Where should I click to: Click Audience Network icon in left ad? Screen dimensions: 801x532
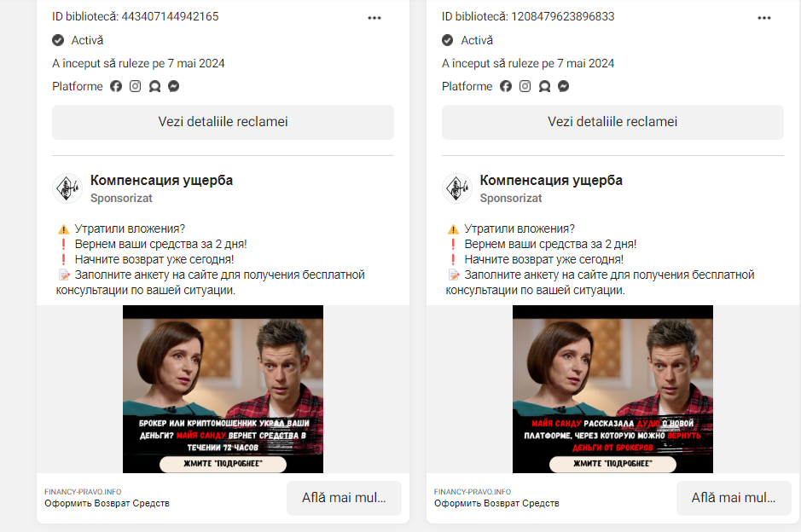(154, 86)
